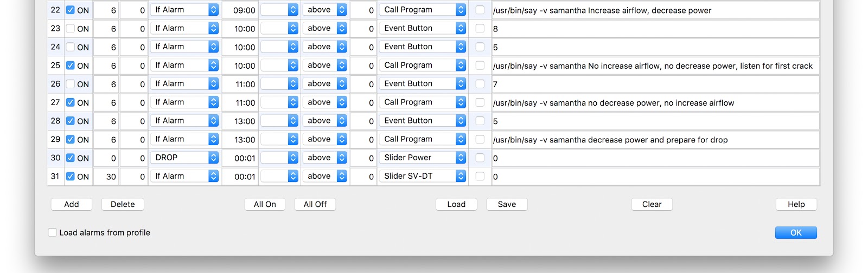Clear all alarms

click(x=652, y=204)
